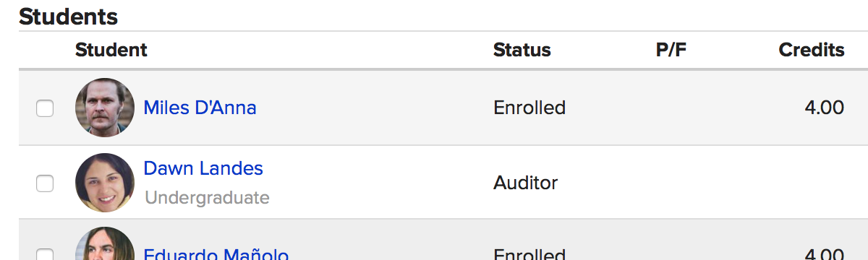Open Eduardo Mañolo's student page link
The image size is (868, 260).
pyautogui.click(x=216, y=253)
